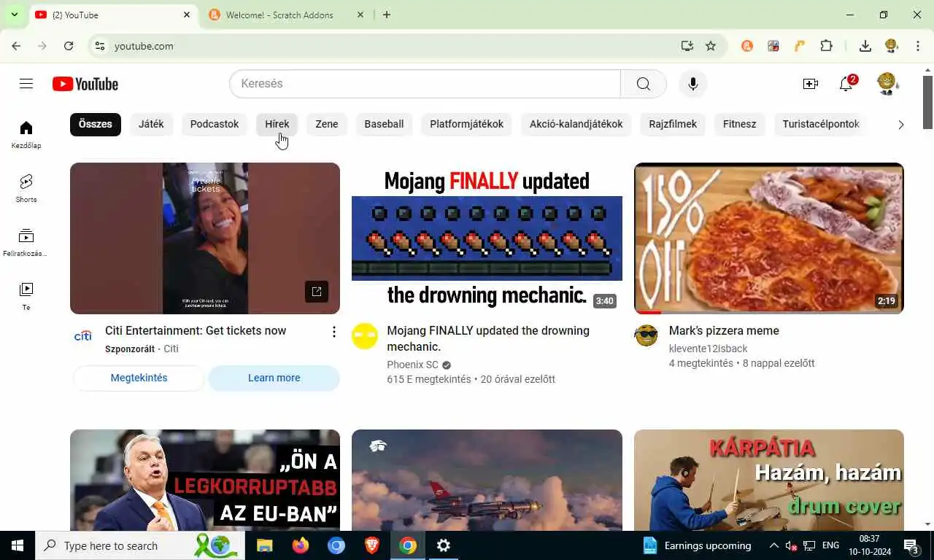Open the pizza meme video thumbnail

pos(769,238)
